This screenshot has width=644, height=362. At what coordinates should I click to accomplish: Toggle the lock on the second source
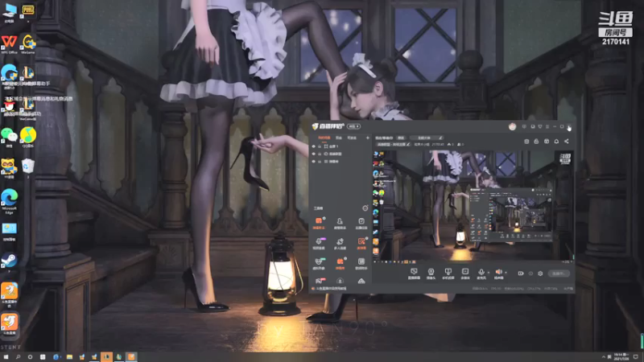[320, 154]
